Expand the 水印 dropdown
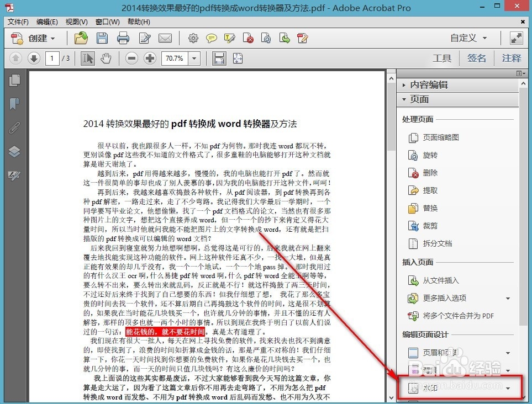532x404 pixels. point(508,389)
